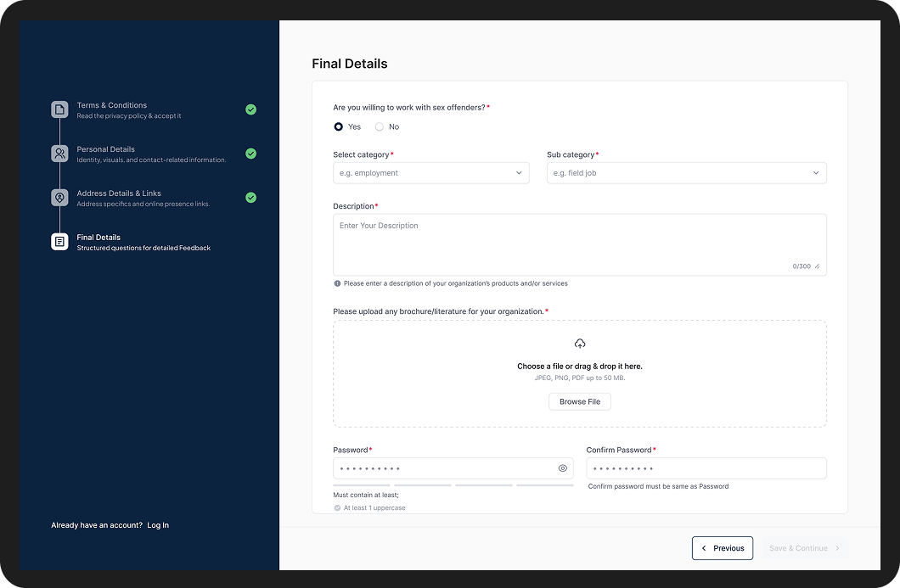Click chevron arrow in Sub category field
This screenshot has height=588, width=900.
816,173
